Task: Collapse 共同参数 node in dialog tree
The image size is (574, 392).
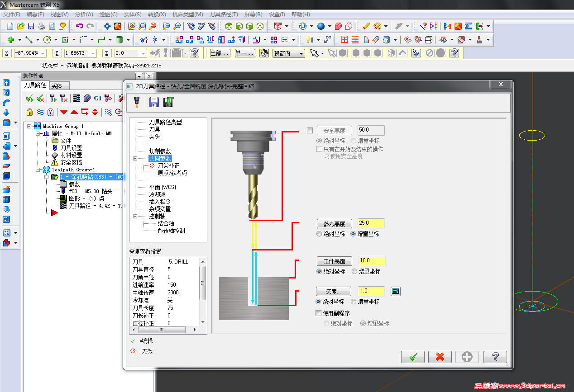Action: click(135, 159)
